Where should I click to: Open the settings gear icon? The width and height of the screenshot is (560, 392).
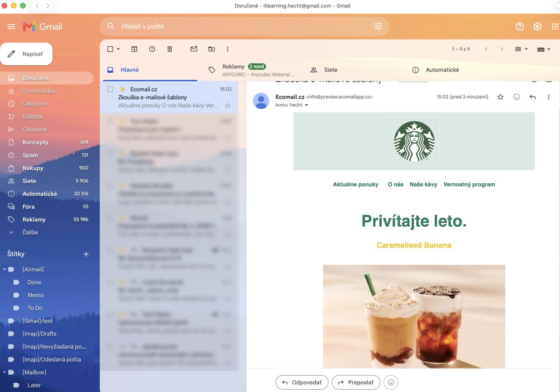click(x=537, y=27)
